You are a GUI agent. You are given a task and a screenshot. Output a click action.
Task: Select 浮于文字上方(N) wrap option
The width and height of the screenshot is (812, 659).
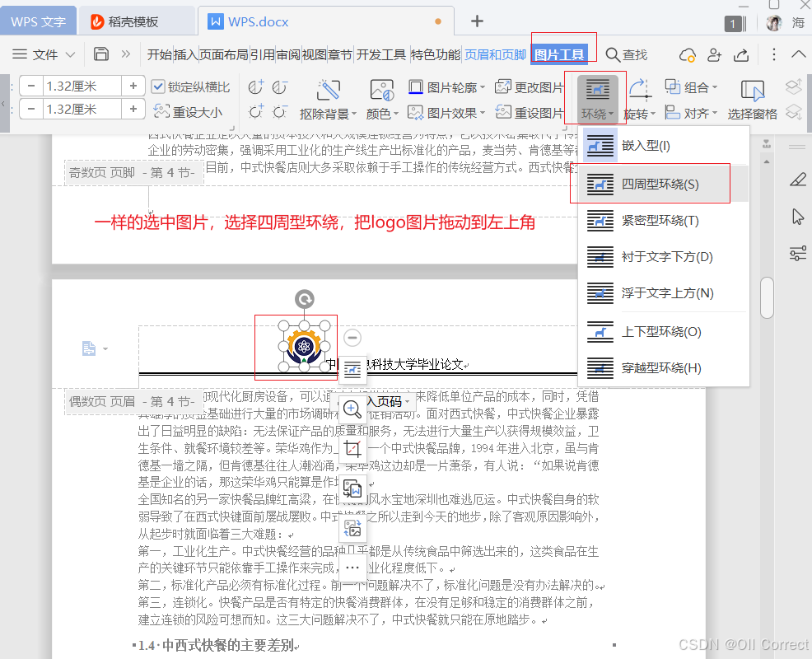664,293
